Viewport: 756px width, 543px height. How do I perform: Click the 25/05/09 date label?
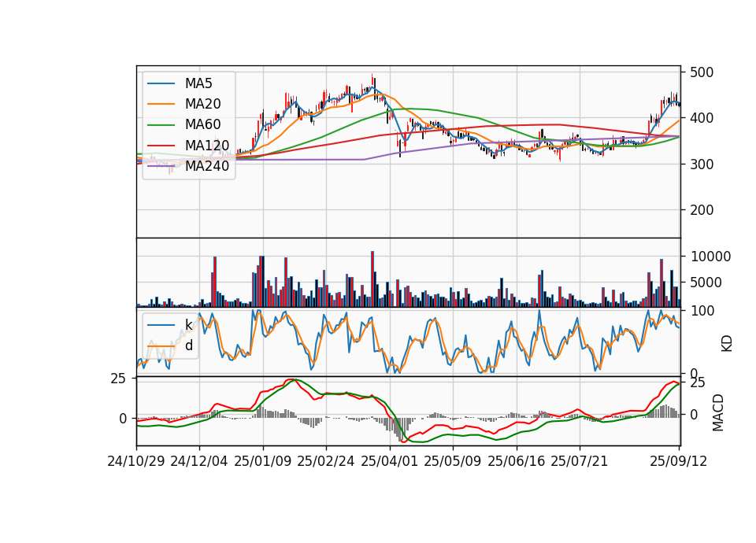tap(453, 461)
